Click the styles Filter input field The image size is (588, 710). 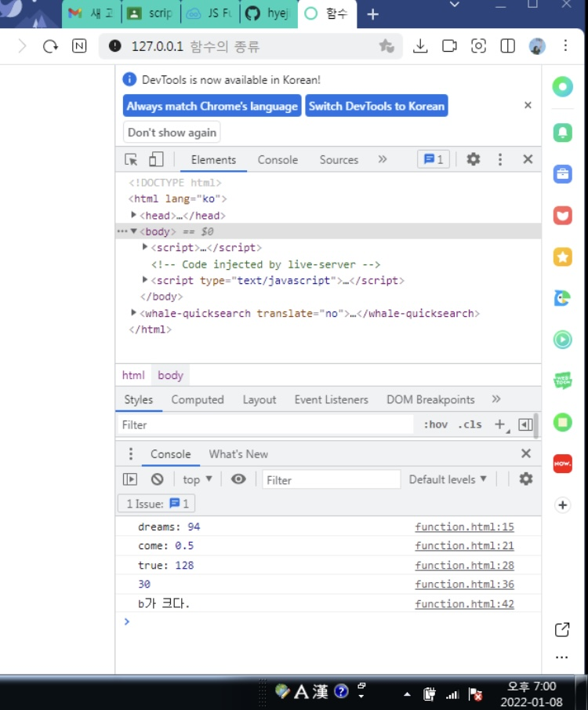tap(265, 424)
